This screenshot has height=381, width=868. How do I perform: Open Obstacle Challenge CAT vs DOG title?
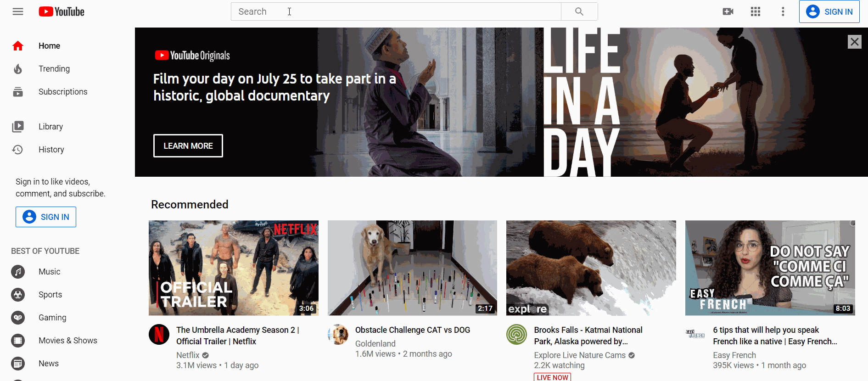[x=413, y=330]
